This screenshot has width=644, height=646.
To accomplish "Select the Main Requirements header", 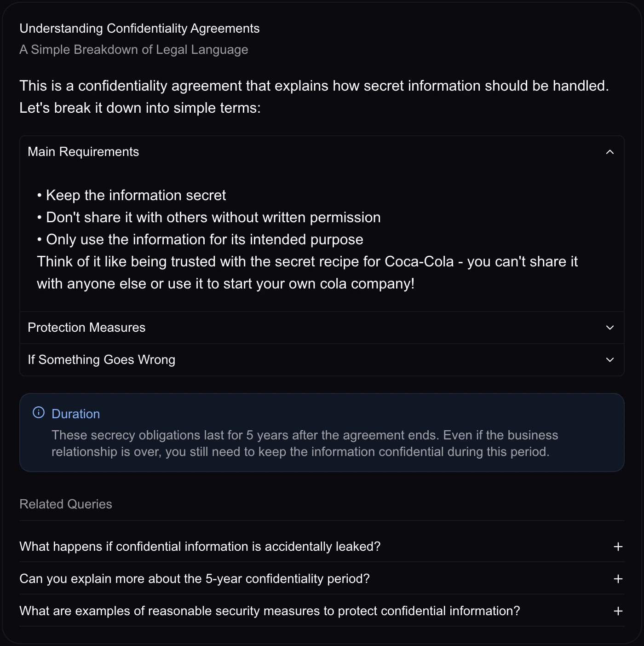I will [x=83, y=152].
